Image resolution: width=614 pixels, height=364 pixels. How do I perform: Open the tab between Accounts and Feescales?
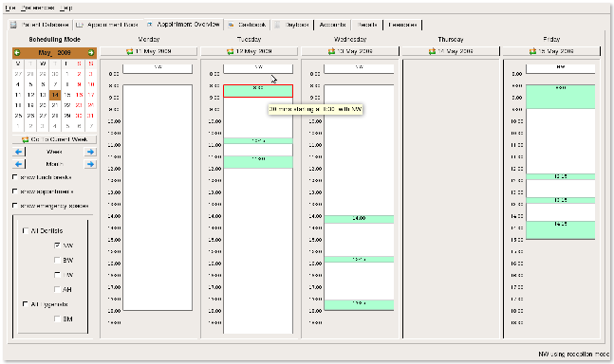(x=367, y=25)
